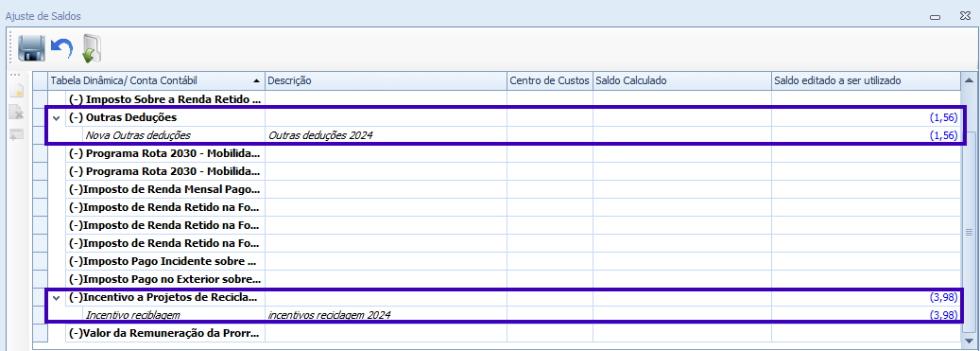Select the Nova Outras deduções entry
Viewport: 980px width, 351px height.
(138, 135)
